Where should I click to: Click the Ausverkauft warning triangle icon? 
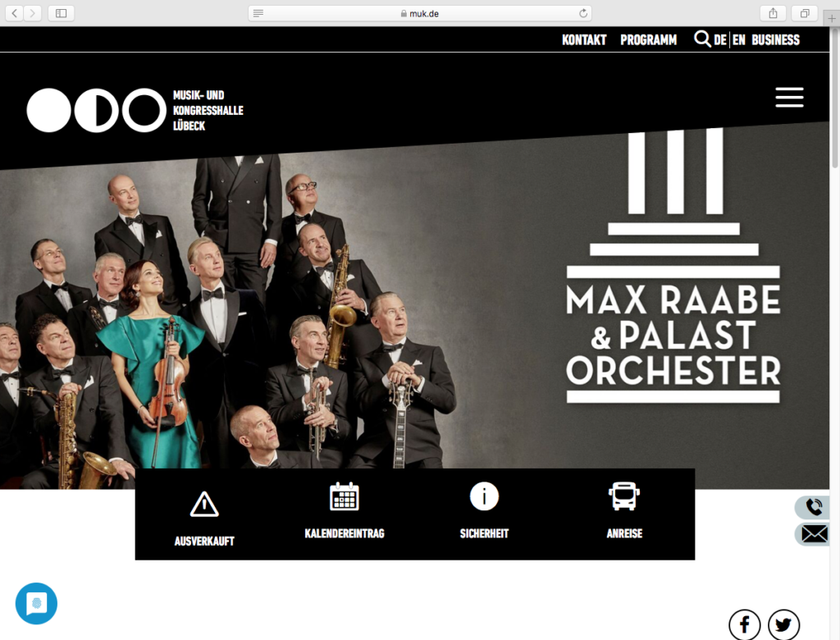(204, 505)
